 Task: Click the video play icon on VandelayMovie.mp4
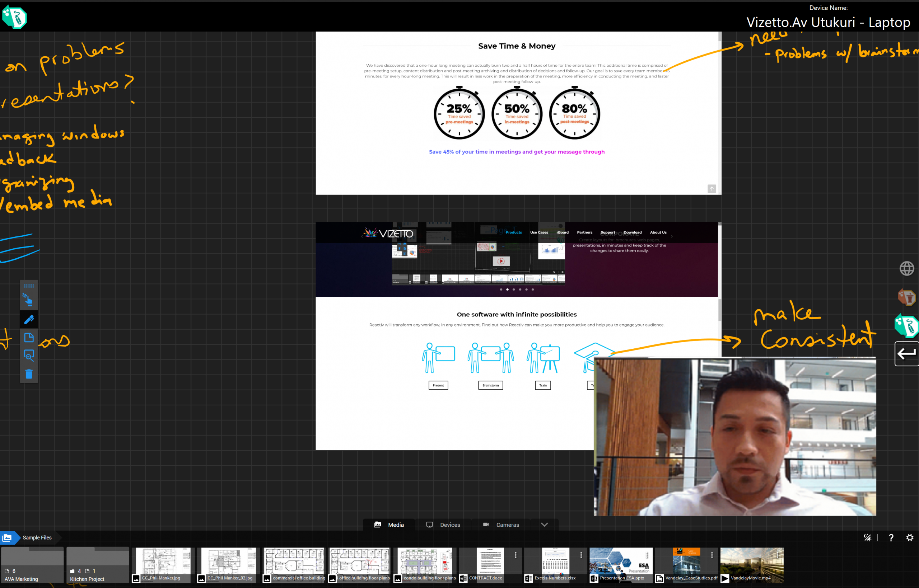click(x=724, y=578)
